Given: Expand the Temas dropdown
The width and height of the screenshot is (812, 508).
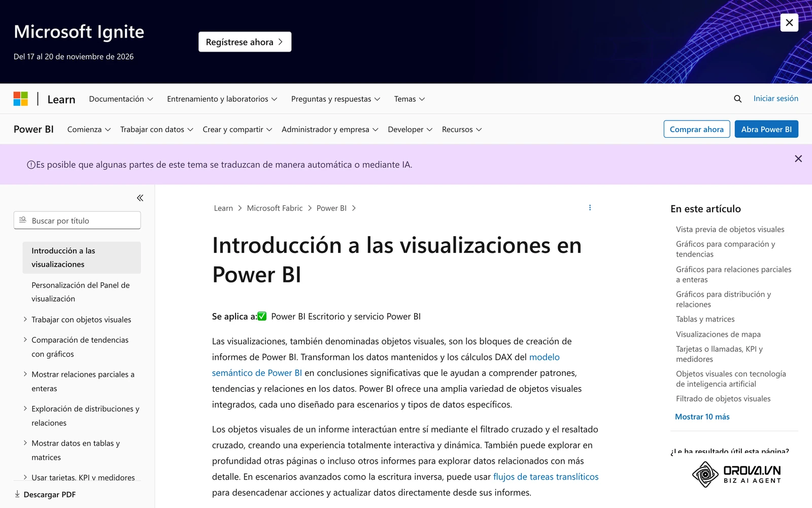Looking at the screenshot, I should [410, 99].
